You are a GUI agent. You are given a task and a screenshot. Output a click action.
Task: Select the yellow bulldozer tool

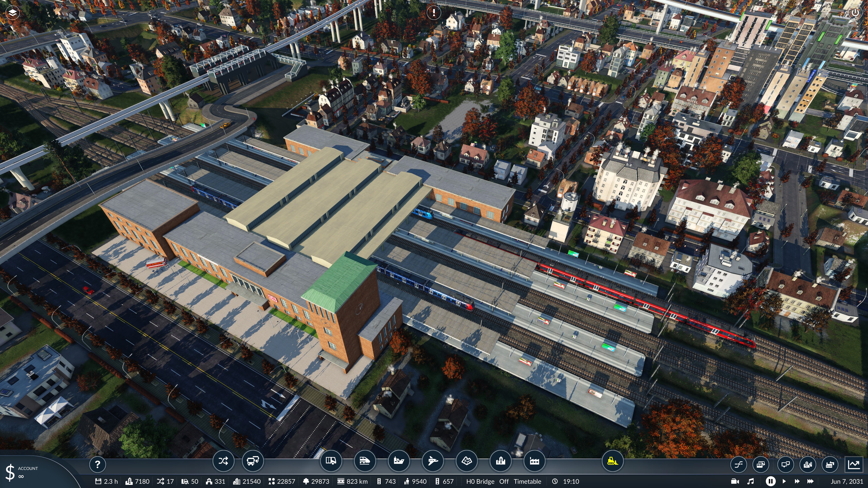[612, 461]
